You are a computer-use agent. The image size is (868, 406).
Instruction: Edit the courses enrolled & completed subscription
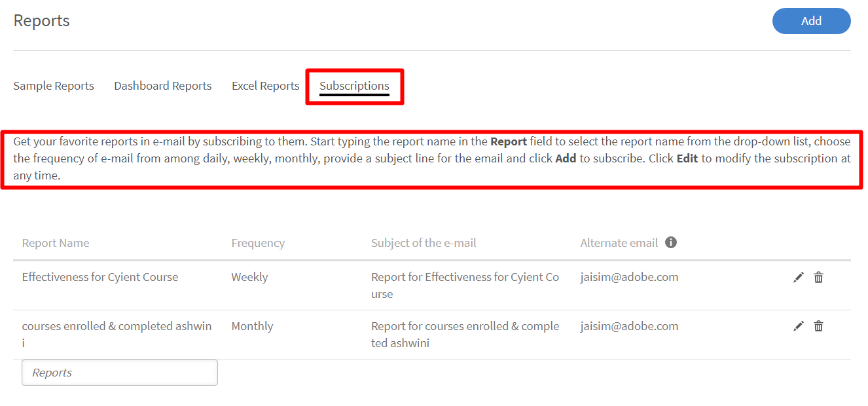tap(798, 327)
